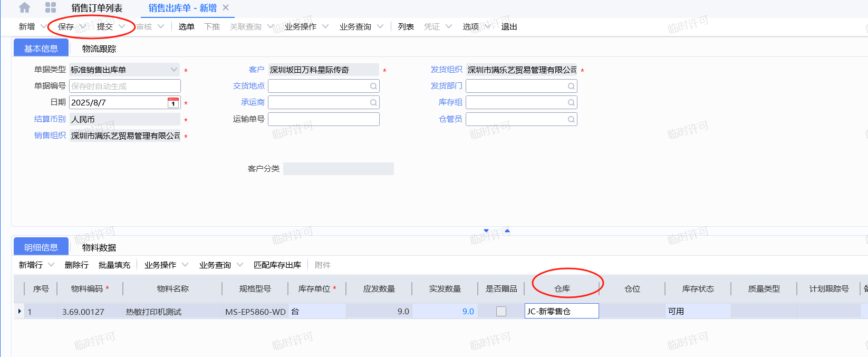
Task: Click the 退出 button
Action: [x=509, y=26]
